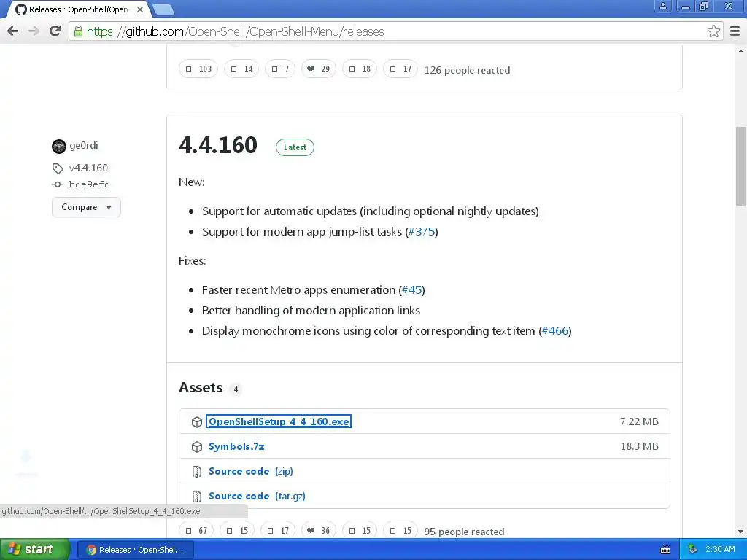Click scrollbar down arrow

[x=741, y=532]
